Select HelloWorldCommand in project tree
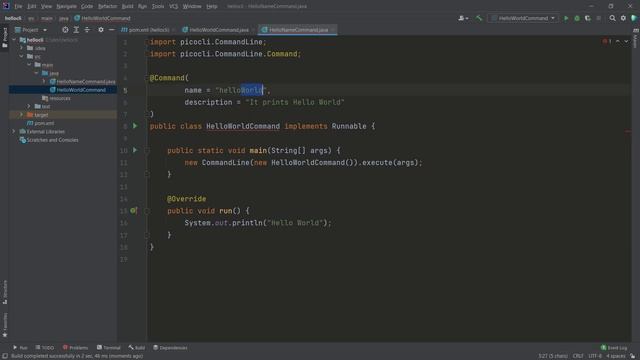Screen dimensions: 640x360 coord(81,90)
